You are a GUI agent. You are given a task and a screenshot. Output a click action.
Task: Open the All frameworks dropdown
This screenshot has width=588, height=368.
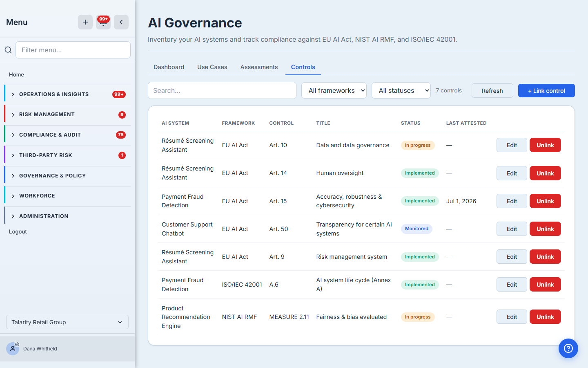pyautogui.click(x=334, y=90)
